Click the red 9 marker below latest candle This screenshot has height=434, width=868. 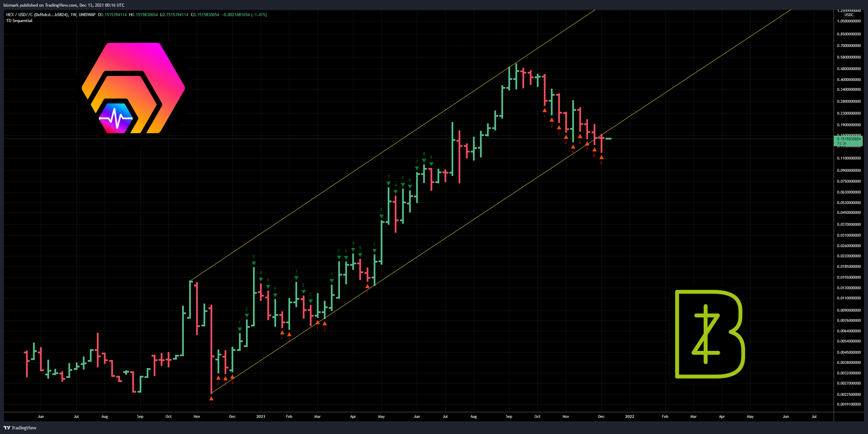[601, 163]
